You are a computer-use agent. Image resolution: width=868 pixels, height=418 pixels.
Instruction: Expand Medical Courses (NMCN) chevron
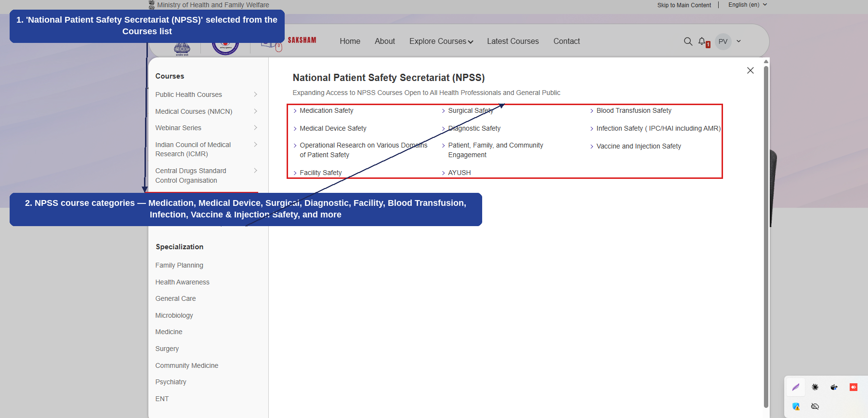coord(255,111)
